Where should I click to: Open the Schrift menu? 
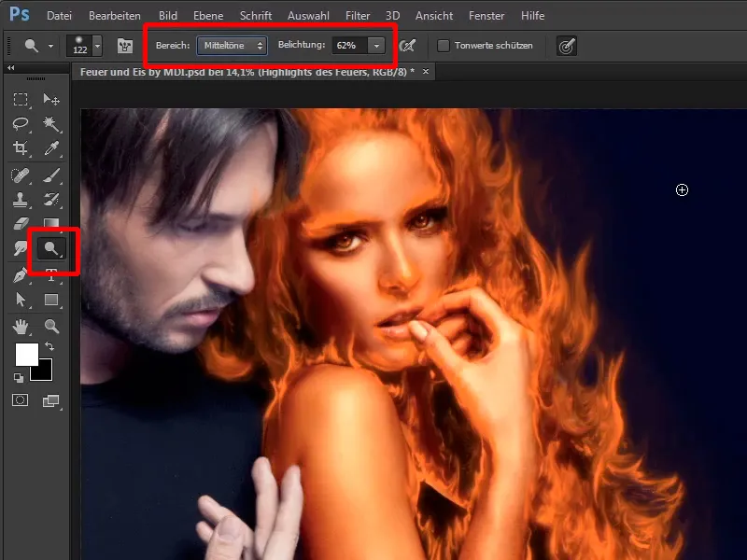point(256,16)
